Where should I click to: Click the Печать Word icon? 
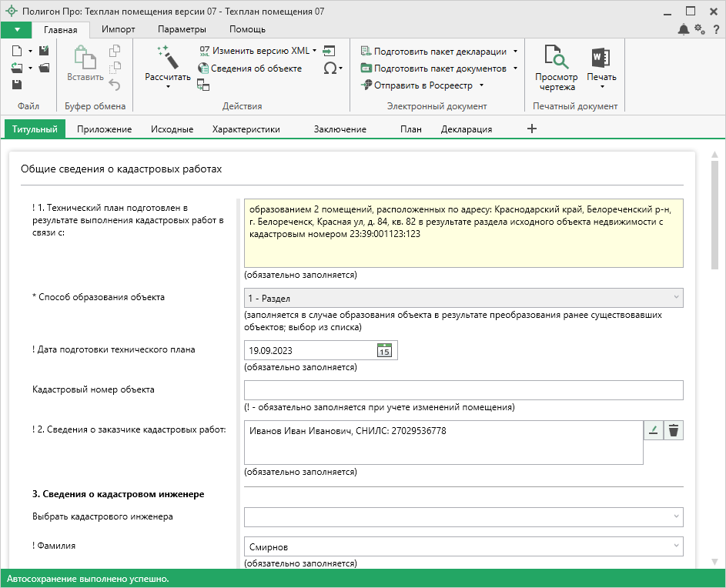point(601,58)
